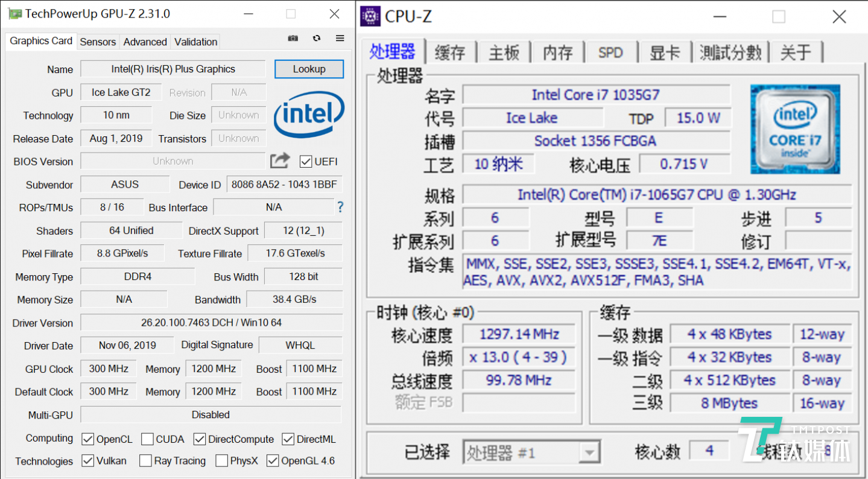
Task: Open the 缓存 tab in CPU-Z
Action: (451, 52)
